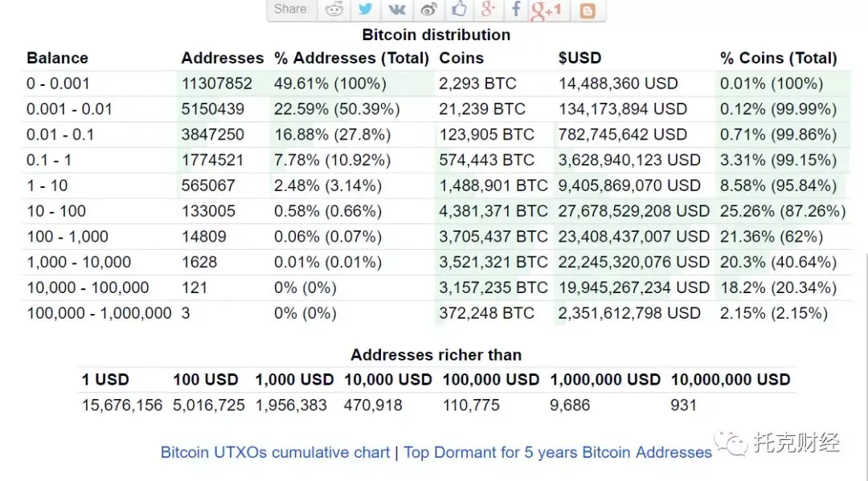868x481 pixels.
Task: Click the % Coins (Total) column header
Action: 778,58
